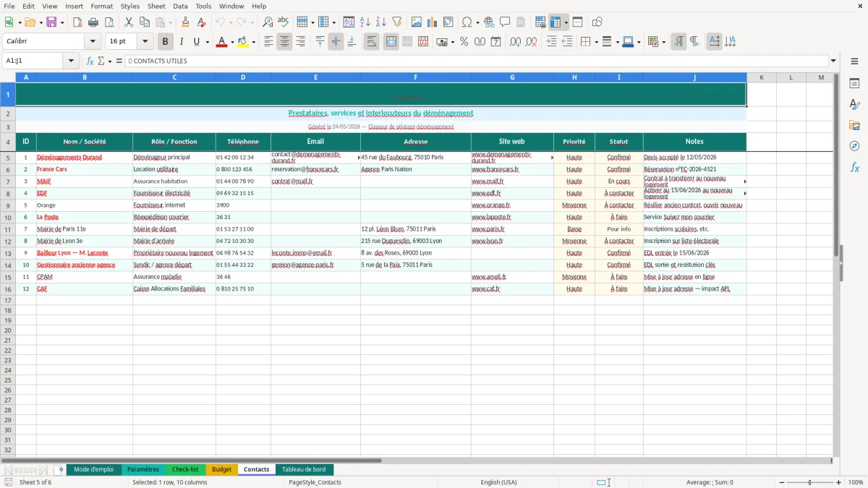Open underline style dropdown arrow
This screenshot has width=868, height=488.
pos(207,42)
